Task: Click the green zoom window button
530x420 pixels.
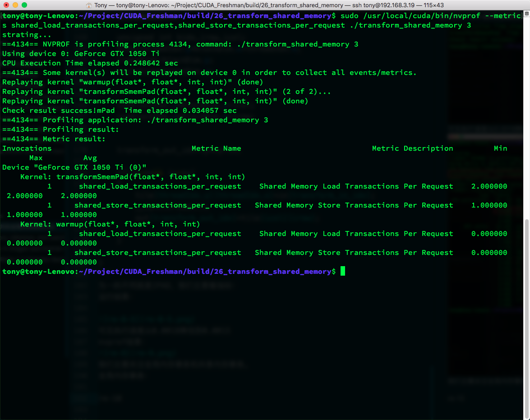Action: pos(24,5)
